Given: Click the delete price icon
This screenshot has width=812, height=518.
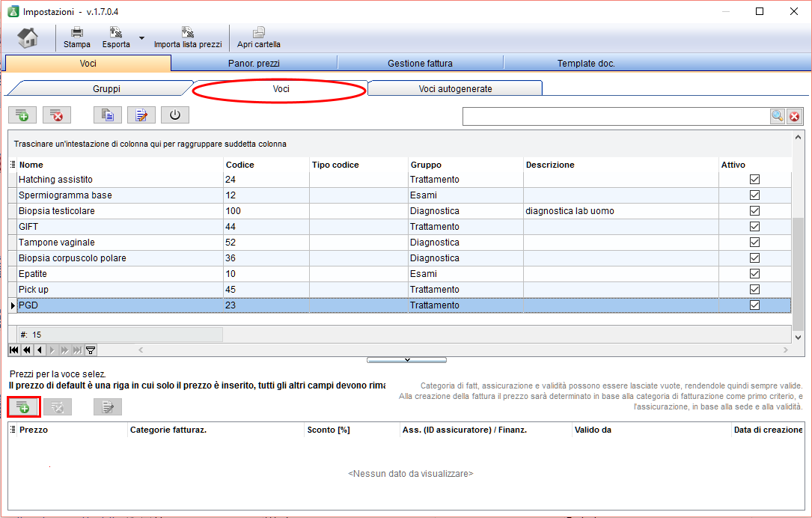Looking at the screenshot, I should 58,407.
